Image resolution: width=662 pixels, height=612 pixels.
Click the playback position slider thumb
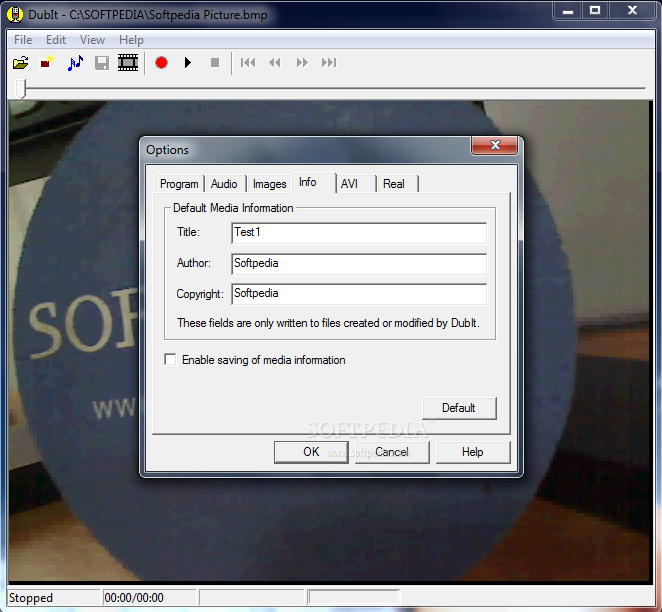21,88
